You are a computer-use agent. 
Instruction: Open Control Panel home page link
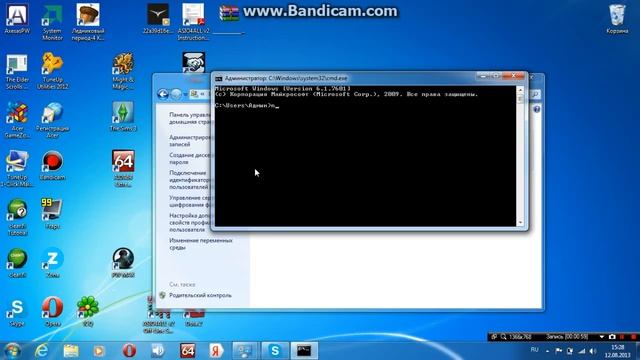coord(190,118)
